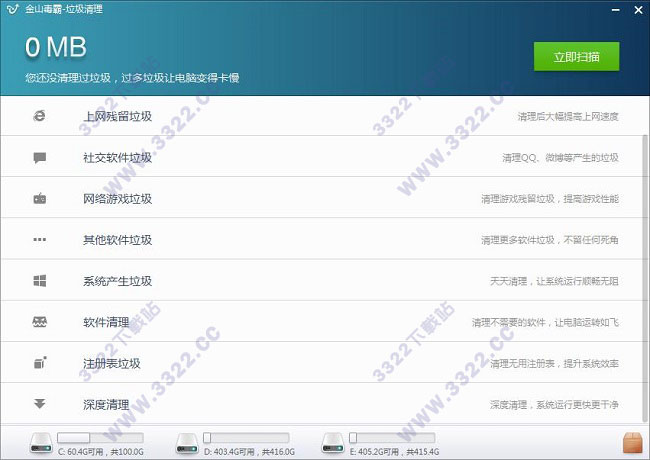
Task: Select the chat bubble icon for 社交软件垃圾
Action: point(39,157)
